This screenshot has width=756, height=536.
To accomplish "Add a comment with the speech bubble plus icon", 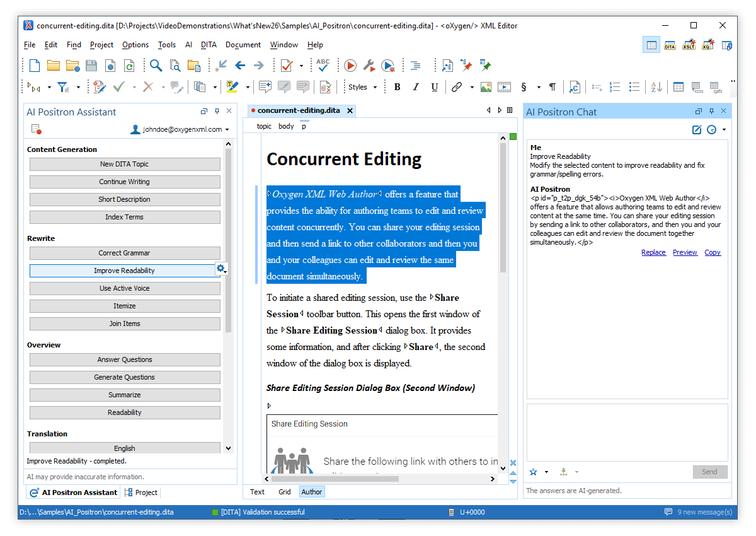I will 265,87.
